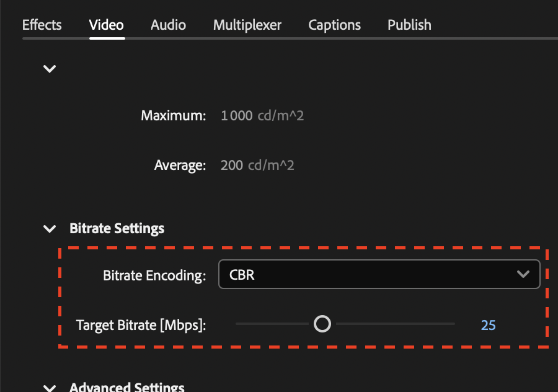
Task: Click the Advanced Settings heading label
Action: pos(126,387)
